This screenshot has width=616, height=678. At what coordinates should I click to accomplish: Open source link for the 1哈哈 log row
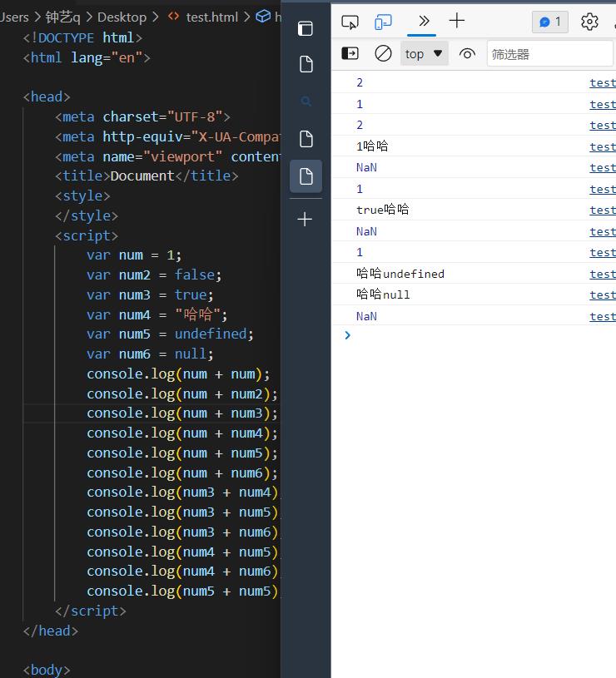603,146
